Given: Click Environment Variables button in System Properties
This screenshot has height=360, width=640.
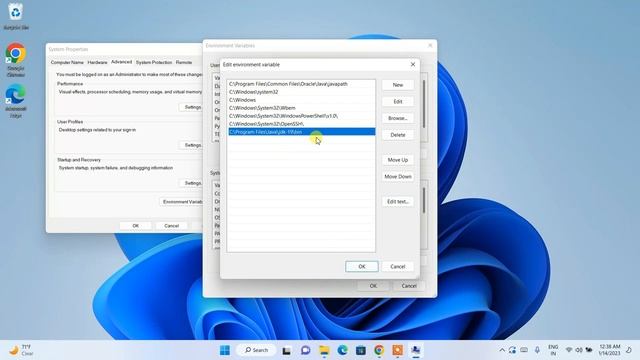Looking at the screenshot, I should coord(181,202).
